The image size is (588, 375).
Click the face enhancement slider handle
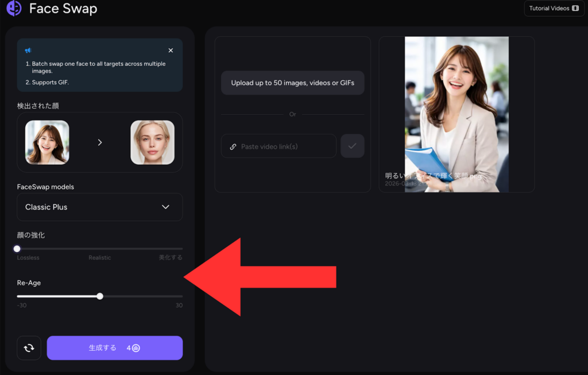(x=17, y=249)
